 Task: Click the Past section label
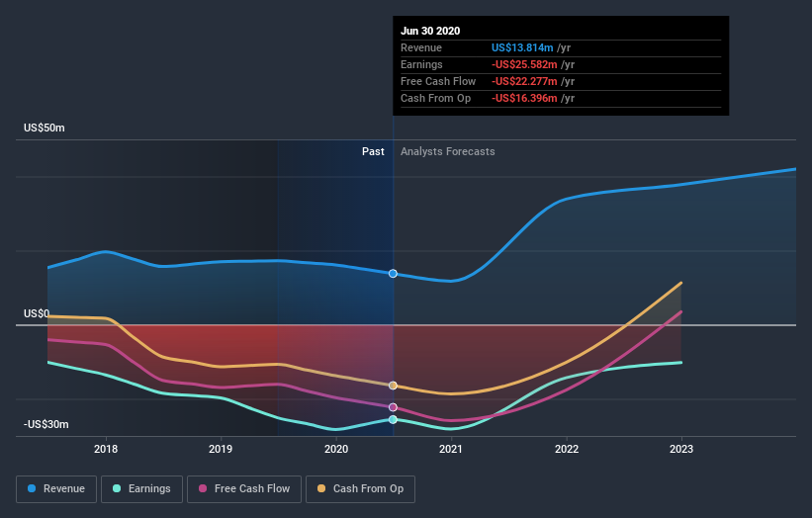373,151
